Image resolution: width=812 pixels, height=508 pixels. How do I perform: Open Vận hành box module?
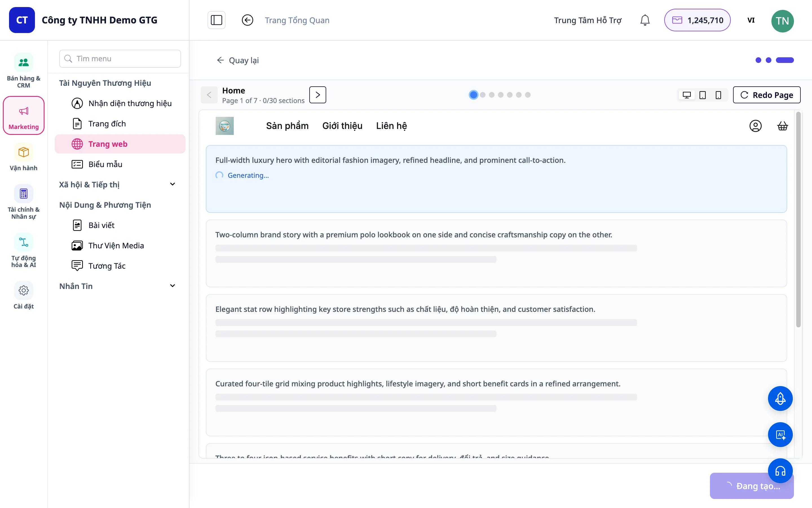(23, 157)
